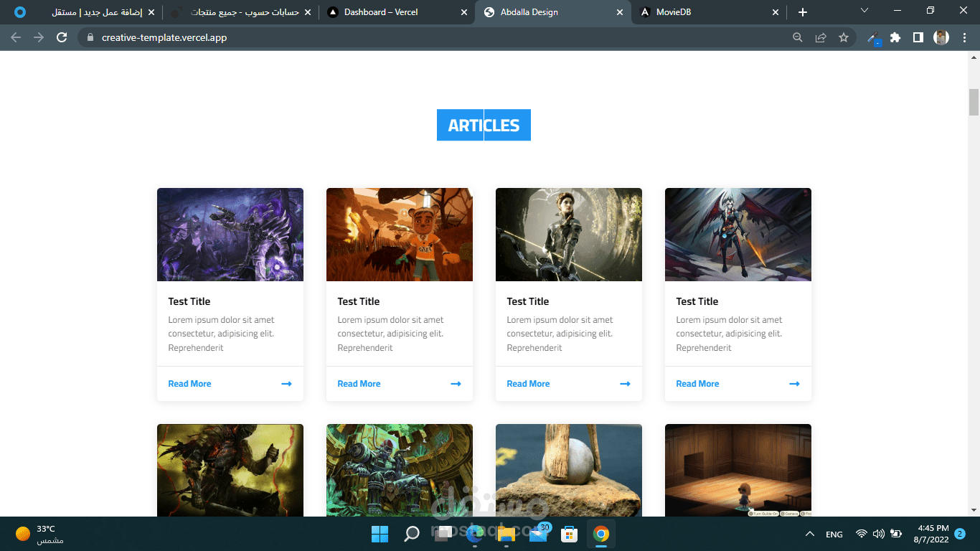The height and width of the screenshot is (551, 980).
Task: Click Read More under the orange cartoon card
Action: [x=359, y=384]
